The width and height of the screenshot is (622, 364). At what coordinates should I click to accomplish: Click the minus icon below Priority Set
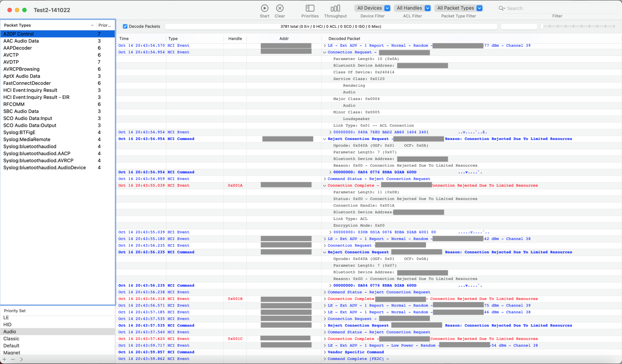pyautogui.click(x=13, y=359)
